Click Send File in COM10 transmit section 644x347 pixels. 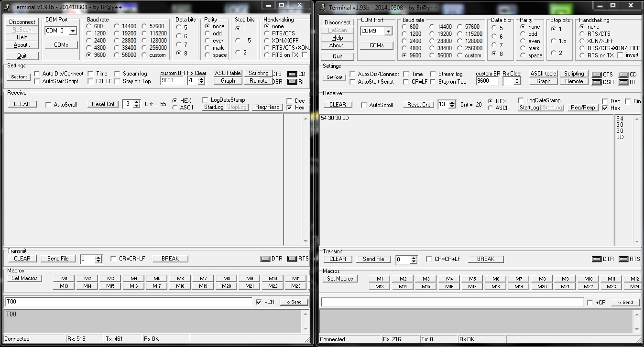tap(58, 259)
